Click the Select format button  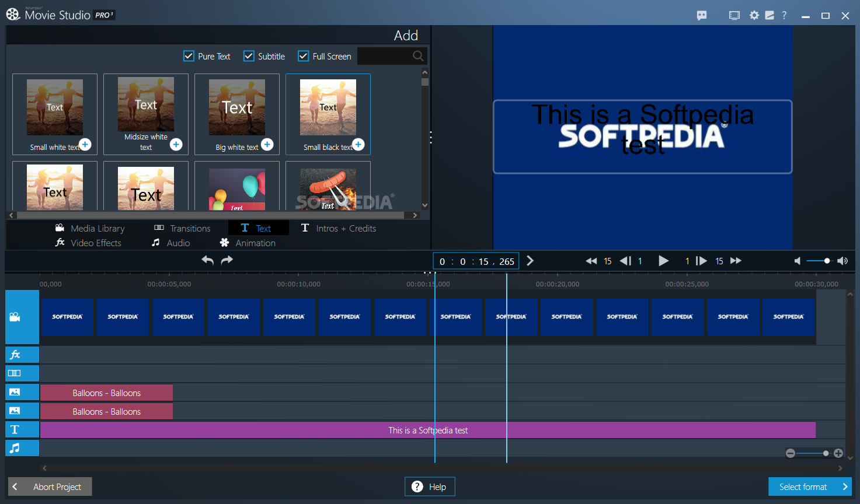[810, 487]
